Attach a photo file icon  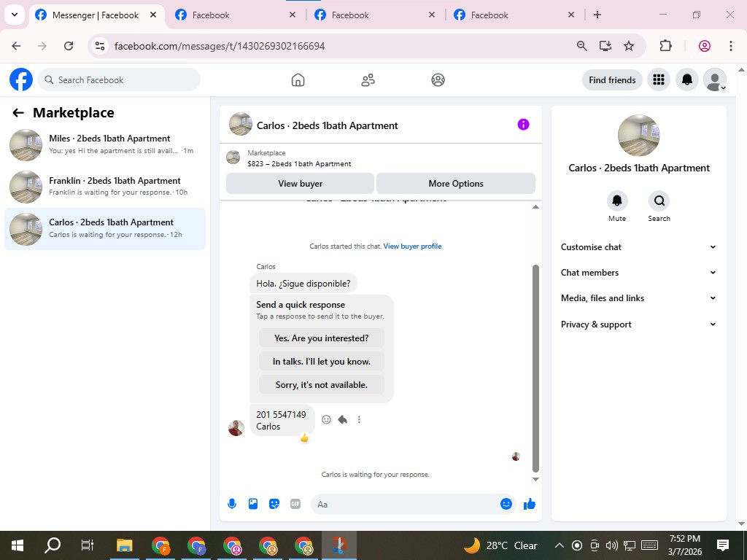point(253,504)
